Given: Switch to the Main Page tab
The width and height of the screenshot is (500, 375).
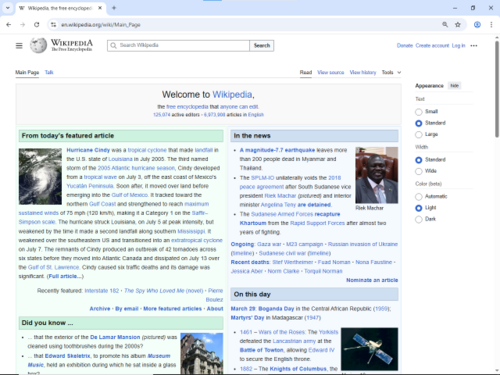Looking at the screenshot, I should click(x=27, y=72).
